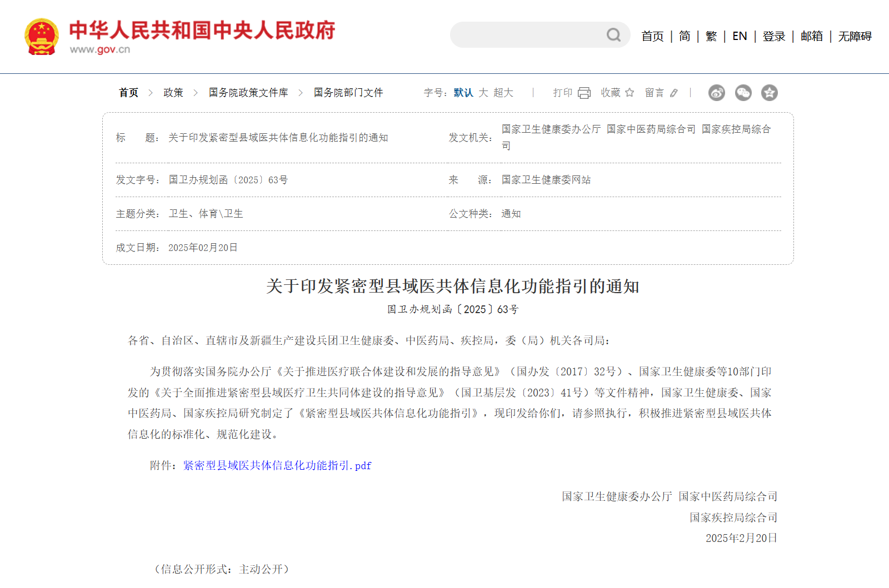
Task: Click the search magnifier icon
Action: (x=613, y=35)
